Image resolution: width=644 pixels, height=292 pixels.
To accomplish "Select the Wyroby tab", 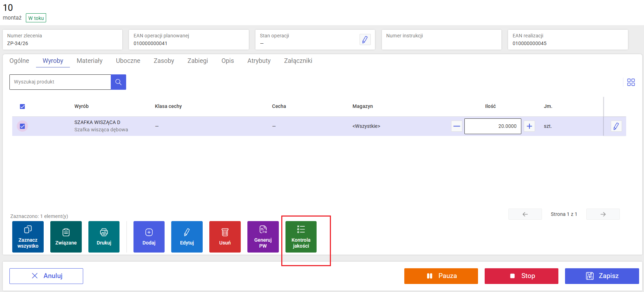I will pyautogui.click(x=53, y=61).
